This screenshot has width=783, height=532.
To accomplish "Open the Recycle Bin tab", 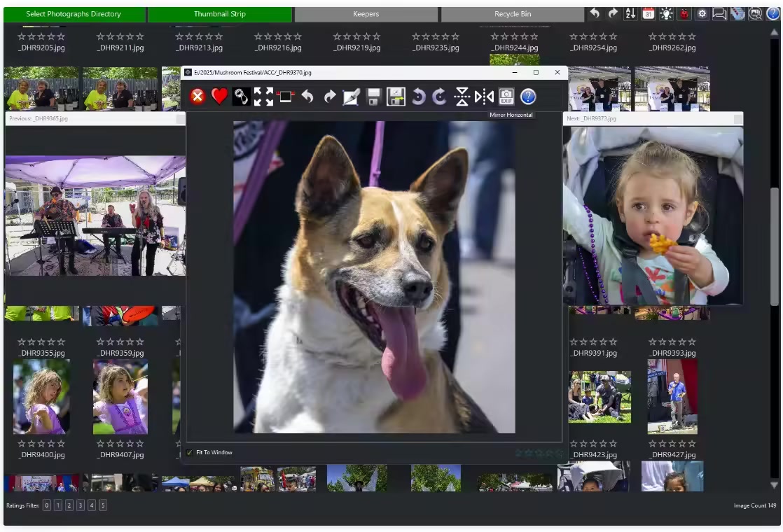I will coord(512,14).
